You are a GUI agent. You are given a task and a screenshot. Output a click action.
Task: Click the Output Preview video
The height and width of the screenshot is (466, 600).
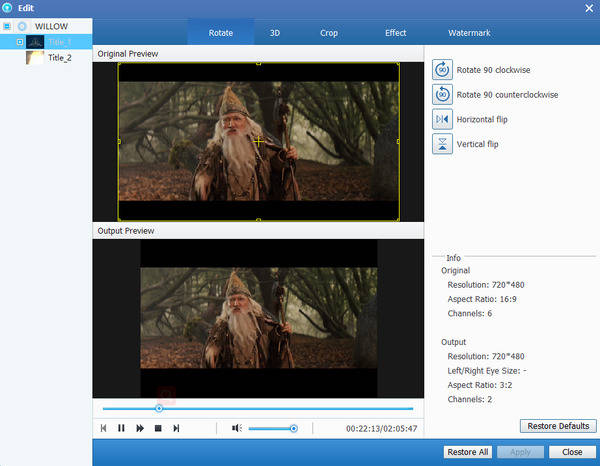tap(258, 318)
